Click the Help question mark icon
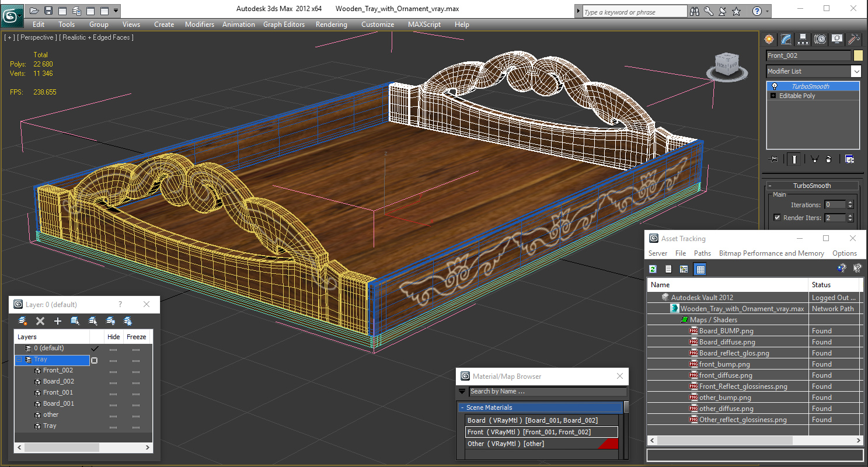The width and height of the screenshot is (868, 467). [757, 11]
